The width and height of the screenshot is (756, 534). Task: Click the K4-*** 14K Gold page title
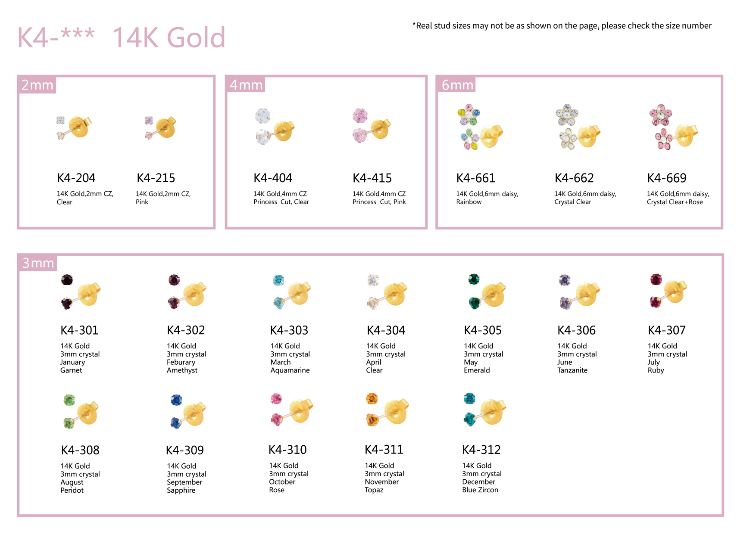pos(121,37)
